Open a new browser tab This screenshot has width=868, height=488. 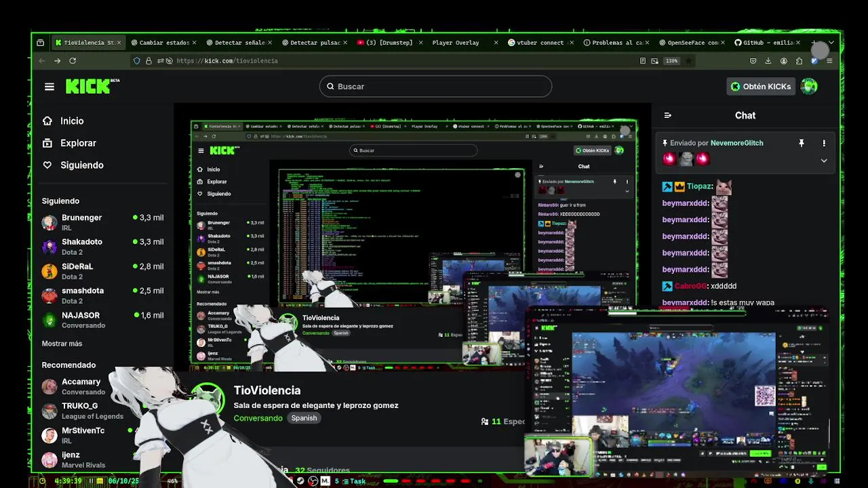tap(814, 43)
